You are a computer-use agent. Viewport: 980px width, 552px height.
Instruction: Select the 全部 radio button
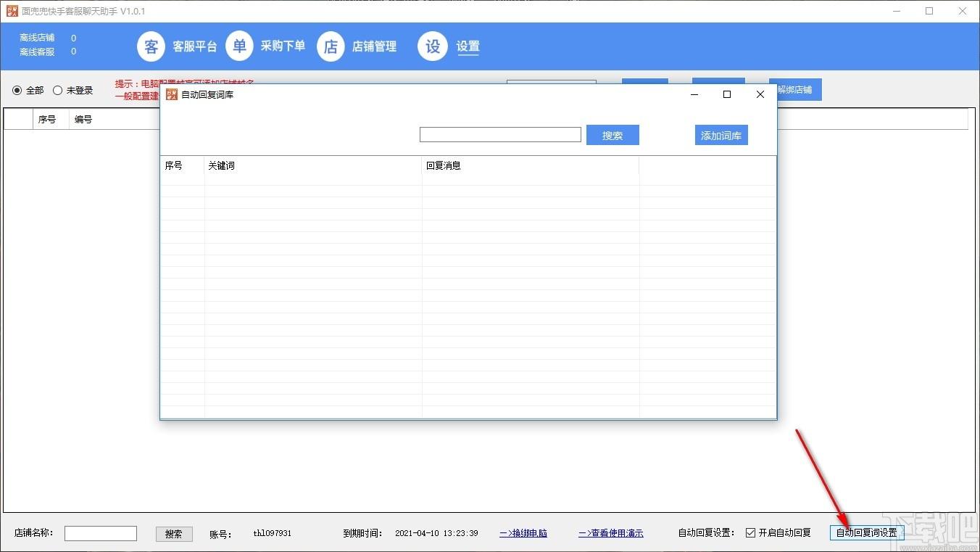coord(17,91)
